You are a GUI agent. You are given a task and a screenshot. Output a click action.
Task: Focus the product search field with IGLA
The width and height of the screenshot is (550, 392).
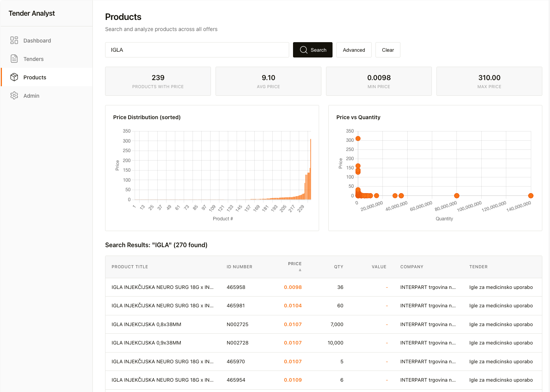coord(197,50)
